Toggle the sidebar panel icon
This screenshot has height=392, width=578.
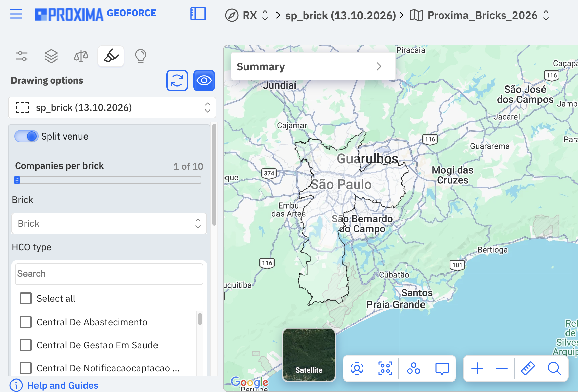pyautogui.click(x=198, y=14)
